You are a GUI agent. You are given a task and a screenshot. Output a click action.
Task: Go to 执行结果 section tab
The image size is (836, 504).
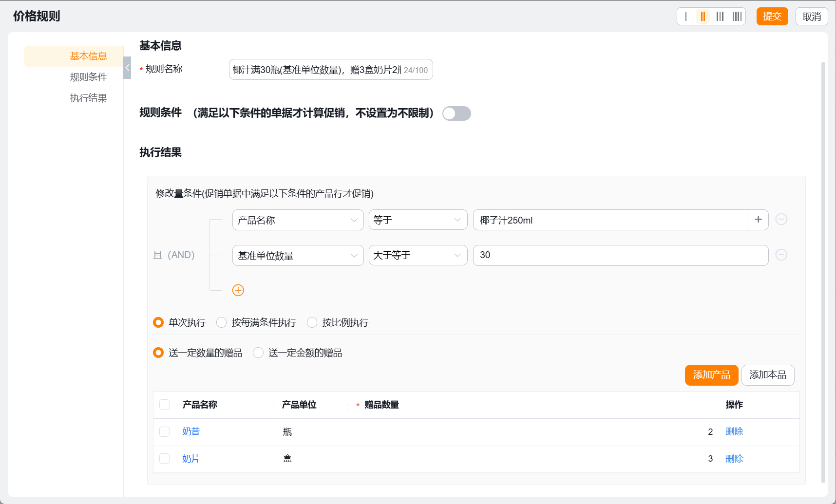click(88, 98)
